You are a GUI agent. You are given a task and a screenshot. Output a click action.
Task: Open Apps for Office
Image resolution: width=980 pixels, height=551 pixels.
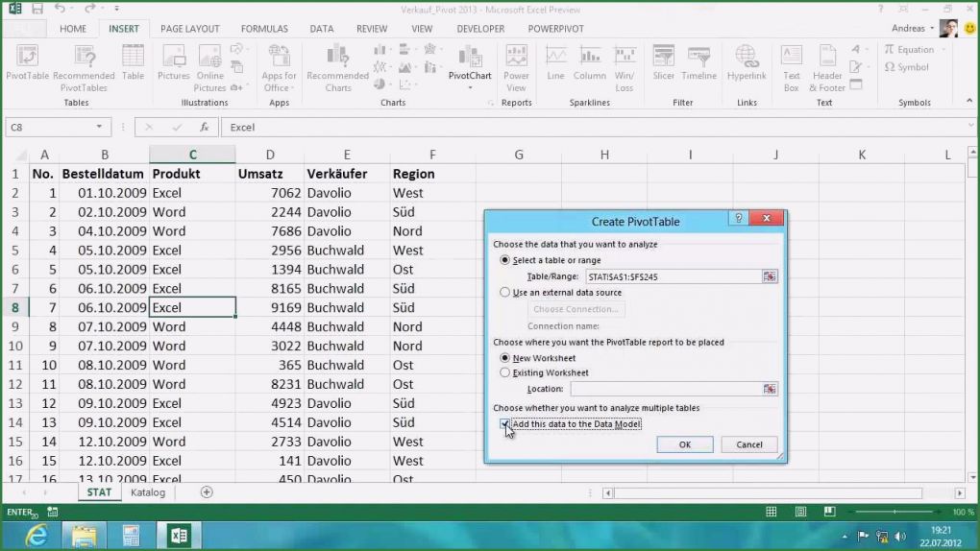click(279, 68)
